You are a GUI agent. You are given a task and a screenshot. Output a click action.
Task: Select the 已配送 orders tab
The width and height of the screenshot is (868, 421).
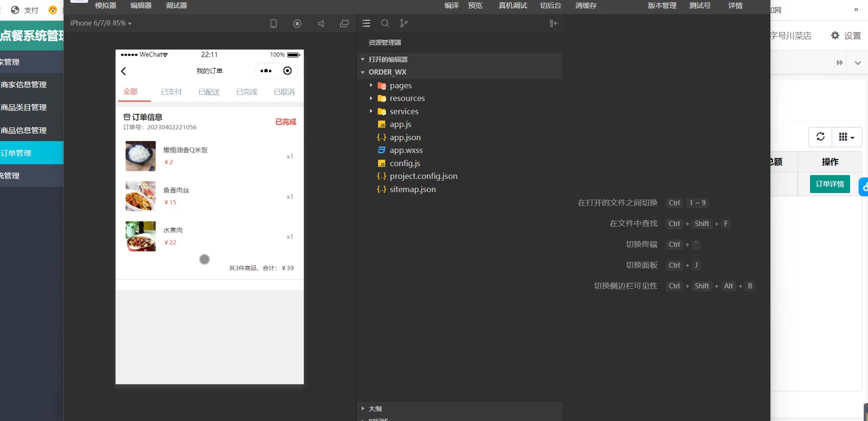[209, 92]
